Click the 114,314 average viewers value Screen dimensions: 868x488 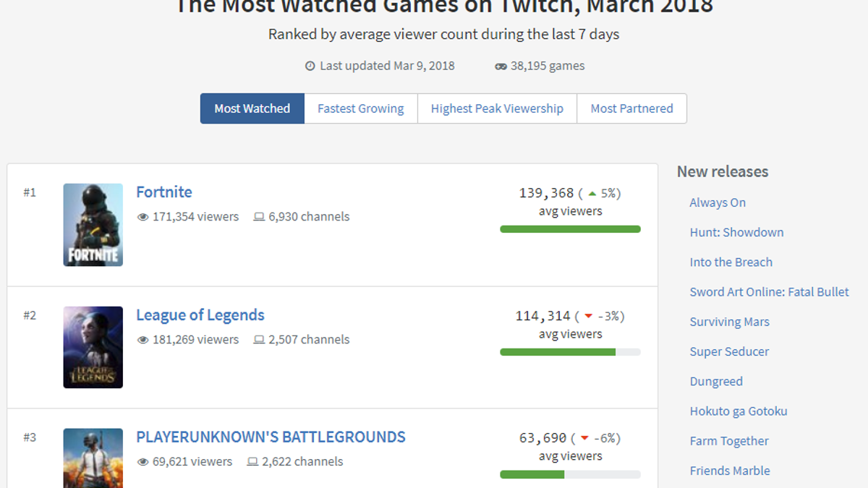click(542, 316)
